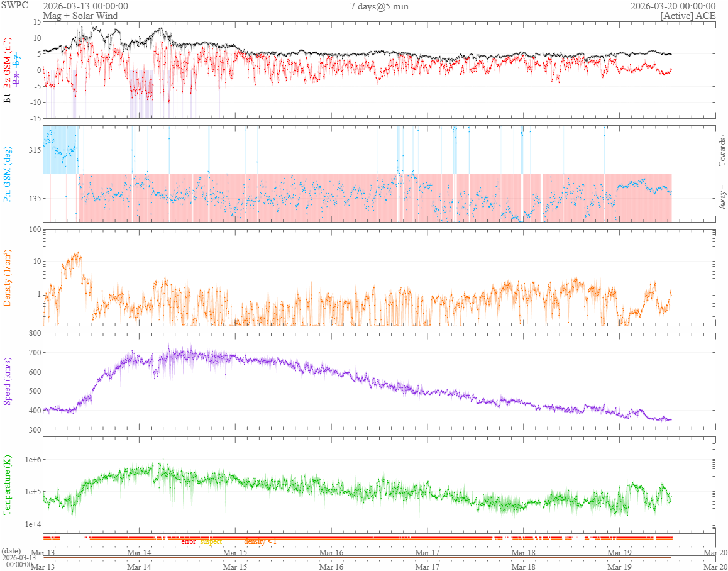Click the -5 tick on the Bt axis
The height and width of the screenshot is (571, 728).
tap(37, 86)
